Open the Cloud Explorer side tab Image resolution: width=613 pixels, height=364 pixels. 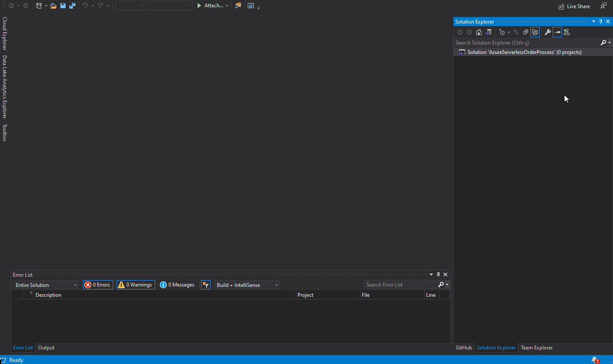click(x=5, y=33)
